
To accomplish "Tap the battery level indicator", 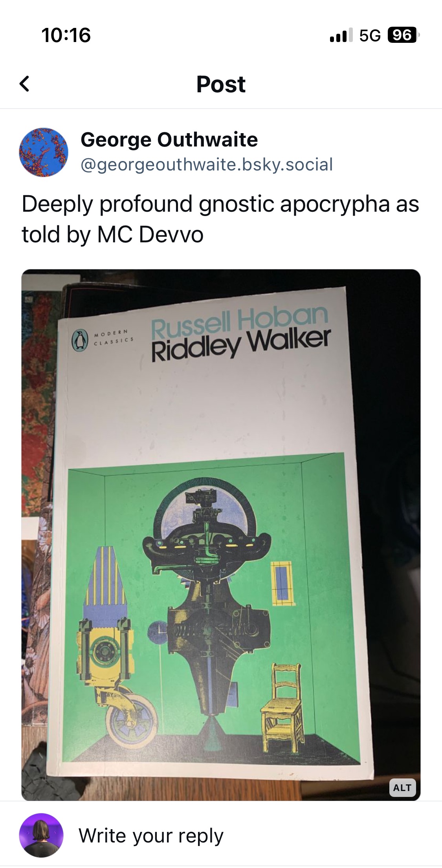I will pos(403,35).
